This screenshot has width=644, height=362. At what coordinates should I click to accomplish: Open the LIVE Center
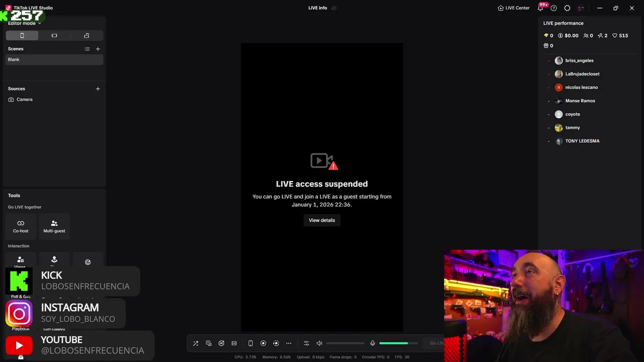pyautogui.click(x=514, y=8)
